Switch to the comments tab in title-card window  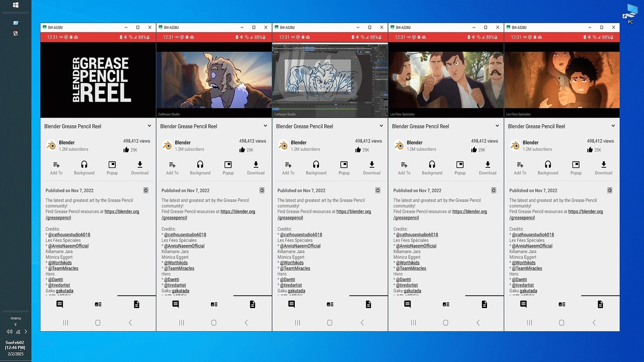(59, 304)
